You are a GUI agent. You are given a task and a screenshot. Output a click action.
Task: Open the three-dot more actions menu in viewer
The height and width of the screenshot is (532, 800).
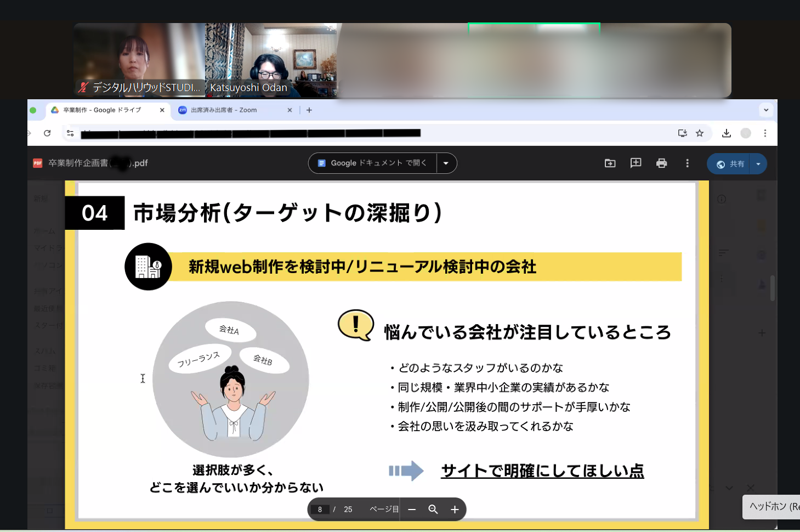pos(687,163)
